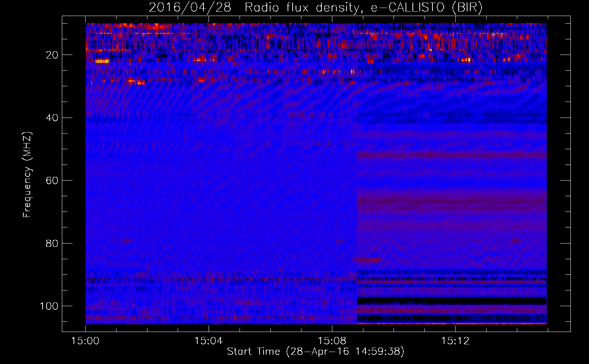Click the 40 frequency tick label

coord(52,118)
